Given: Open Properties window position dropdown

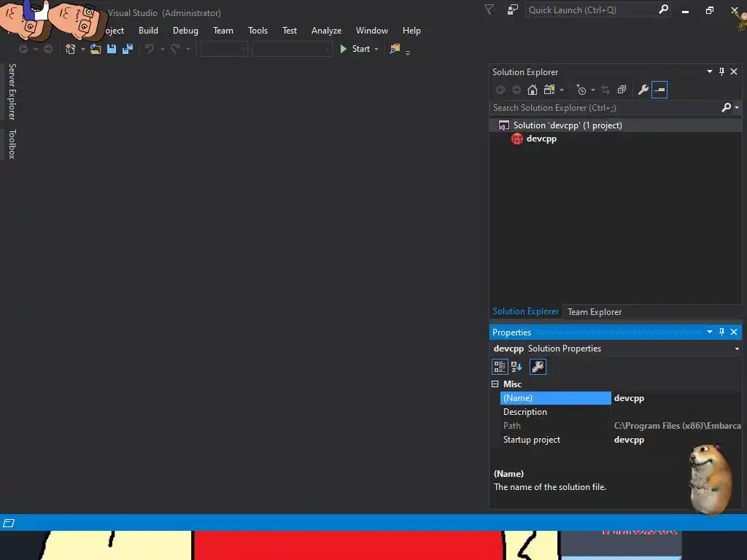Looking at the screenshot, I should [709, 332].
